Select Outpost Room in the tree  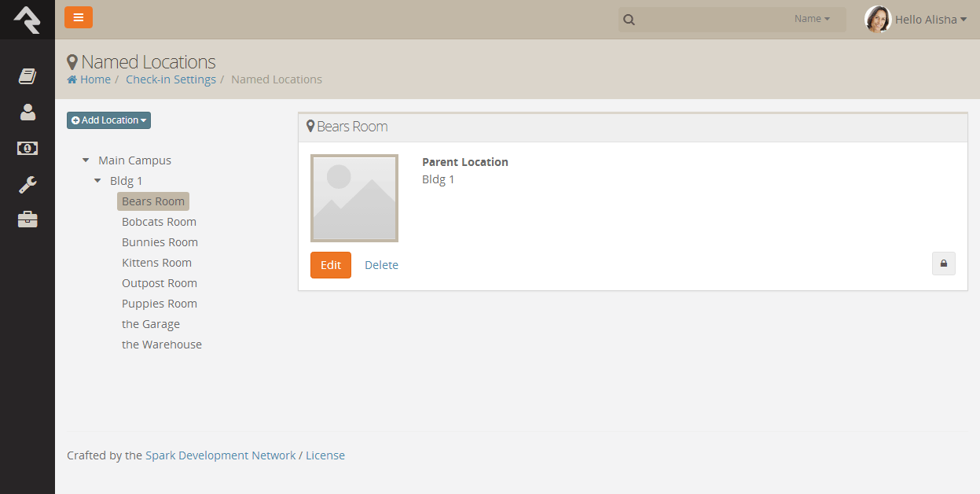point(160,283)
